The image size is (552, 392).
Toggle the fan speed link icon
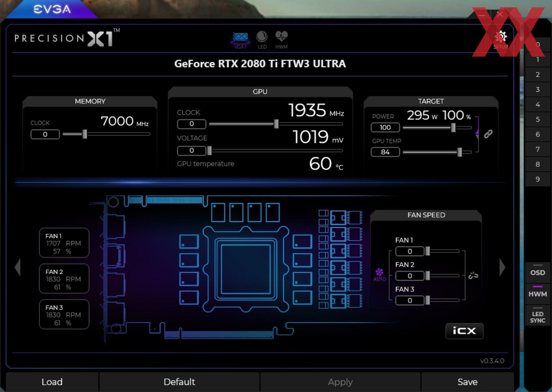[473, 276]
